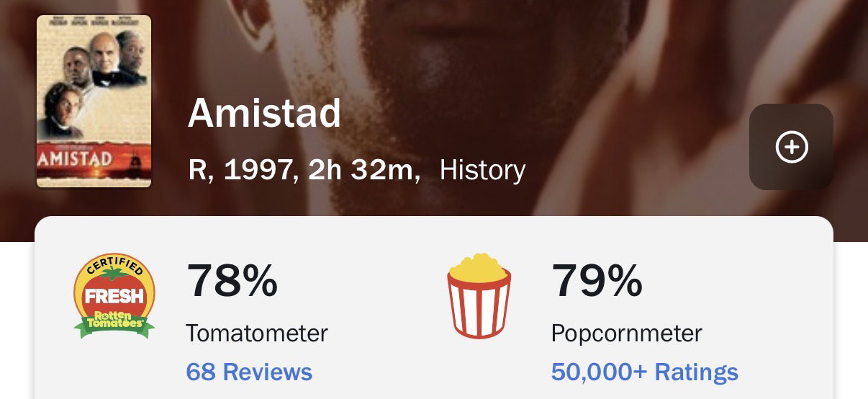The height and width of the screenshot is (399, 868).
Task: Tap the Popcornmeter label text
Action: pos(626,333)
